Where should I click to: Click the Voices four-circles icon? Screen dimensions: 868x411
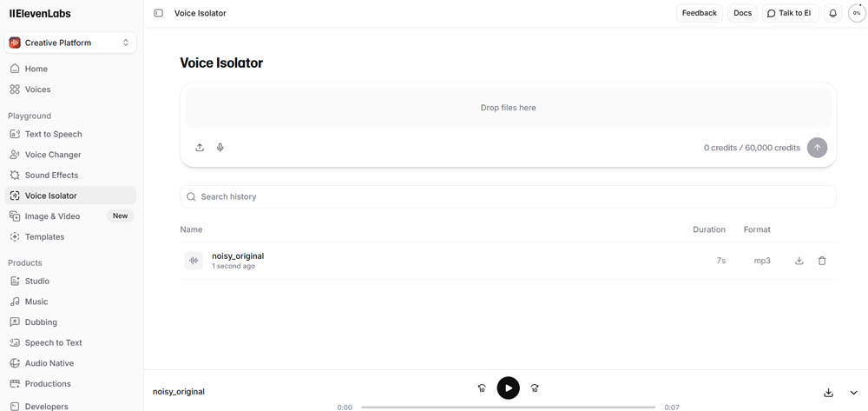[x=15, y=89]
